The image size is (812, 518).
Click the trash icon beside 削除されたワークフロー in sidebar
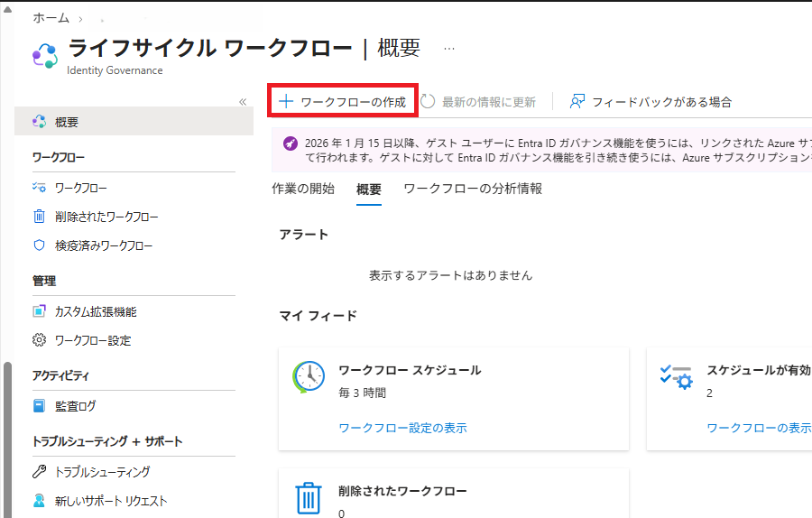tap(40, 216)
